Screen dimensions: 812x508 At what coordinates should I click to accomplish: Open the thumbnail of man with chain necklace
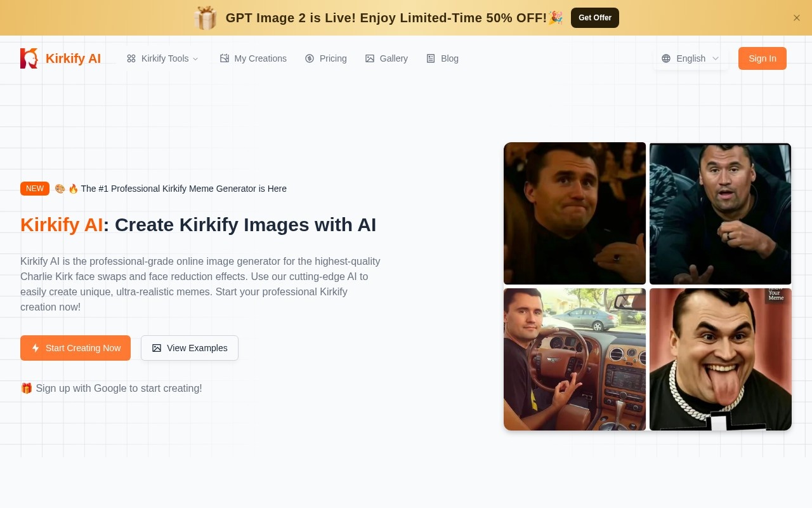tap(721, 359)
